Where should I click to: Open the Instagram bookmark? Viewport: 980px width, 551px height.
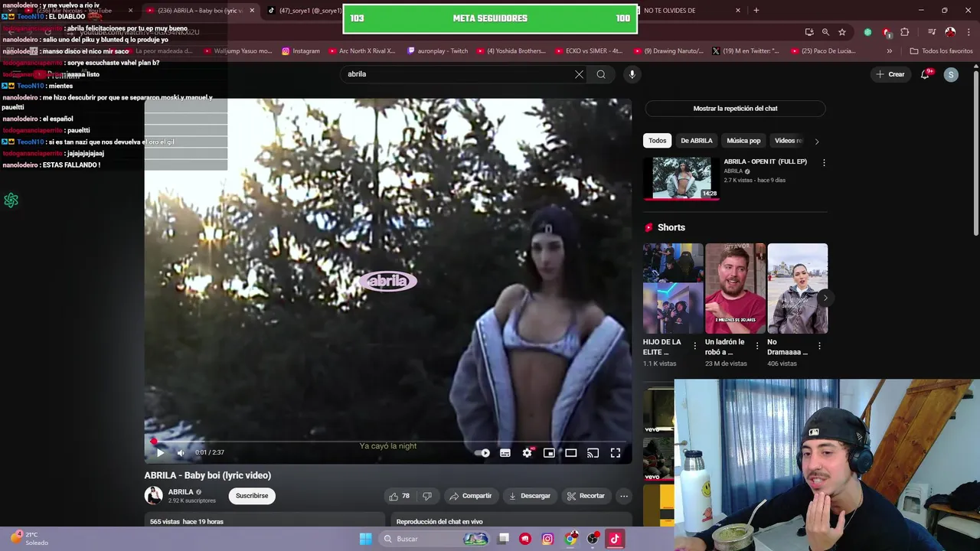[301, 51]
